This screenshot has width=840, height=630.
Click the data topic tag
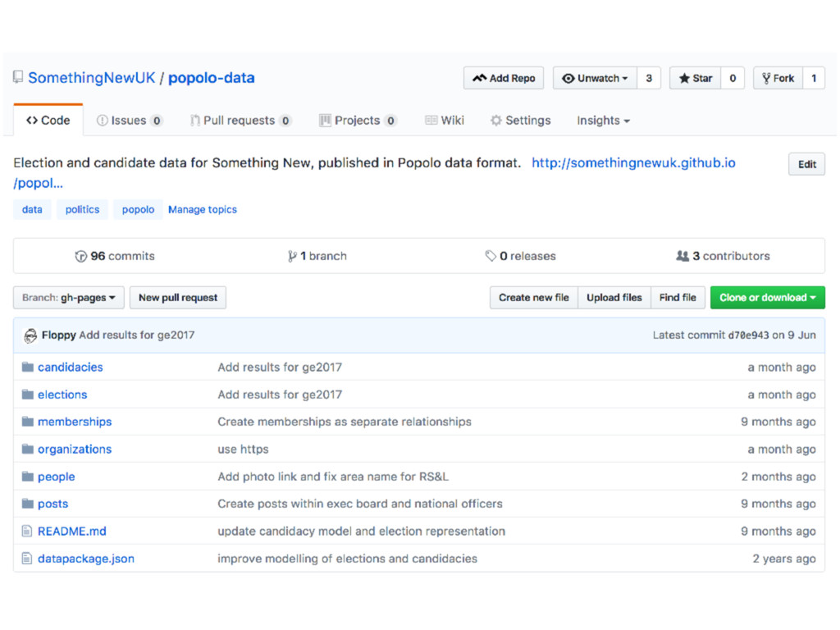coord(32,209)
